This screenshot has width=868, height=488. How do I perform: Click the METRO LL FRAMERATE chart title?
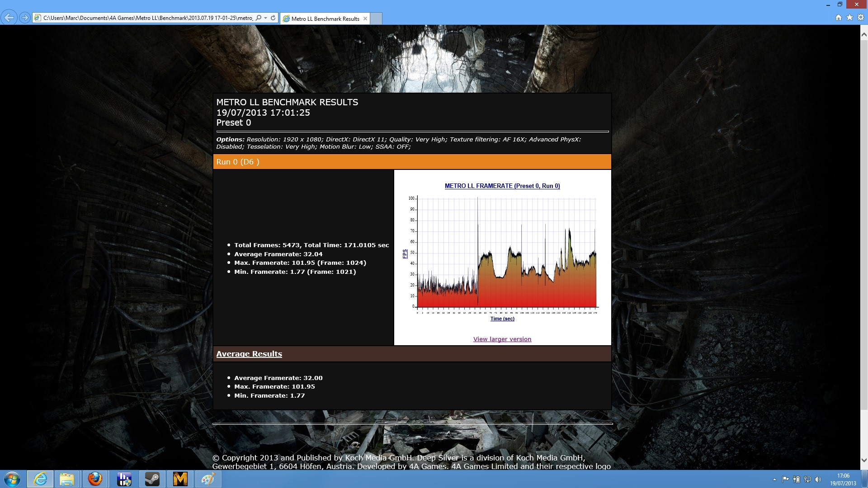click(x=502, y=186)
